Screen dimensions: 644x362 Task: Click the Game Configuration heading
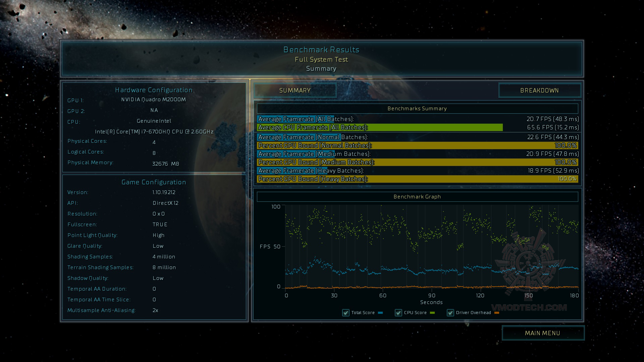(154, 182)
